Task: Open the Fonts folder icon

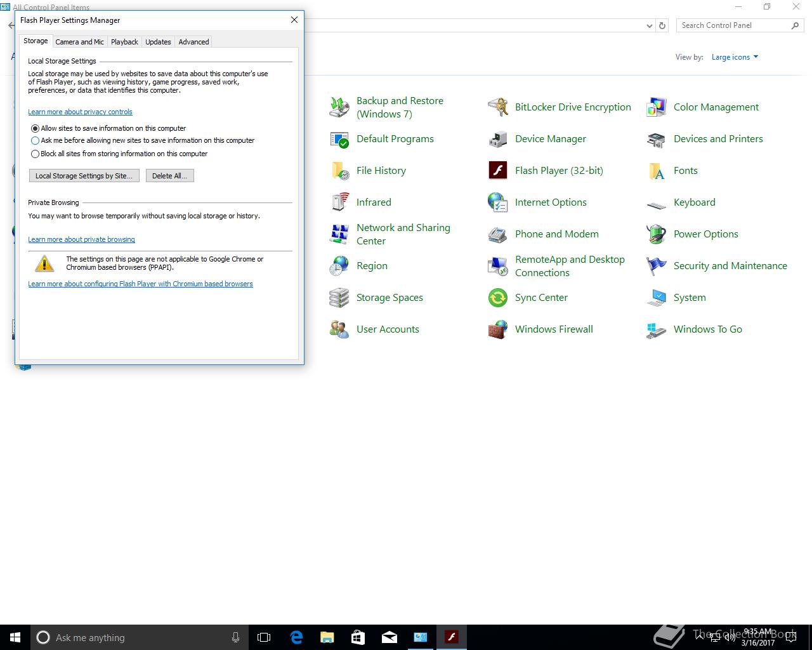Action: (657, 171)
